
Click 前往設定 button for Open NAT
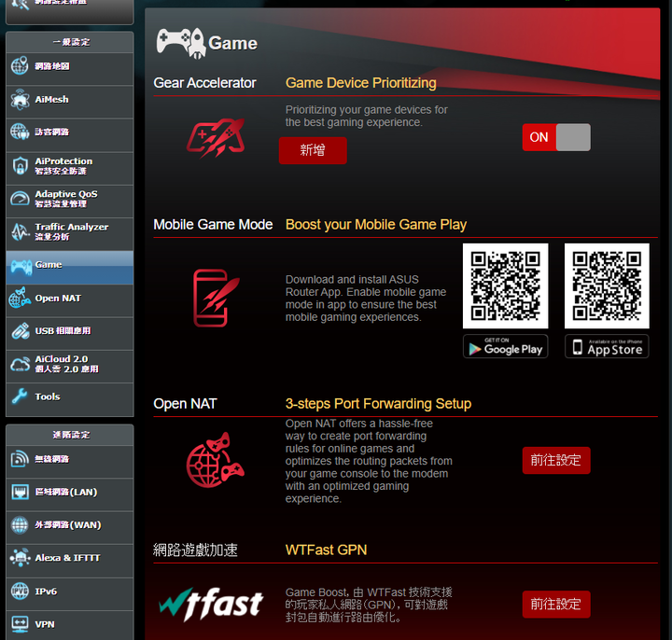click(x=556, y=461)
